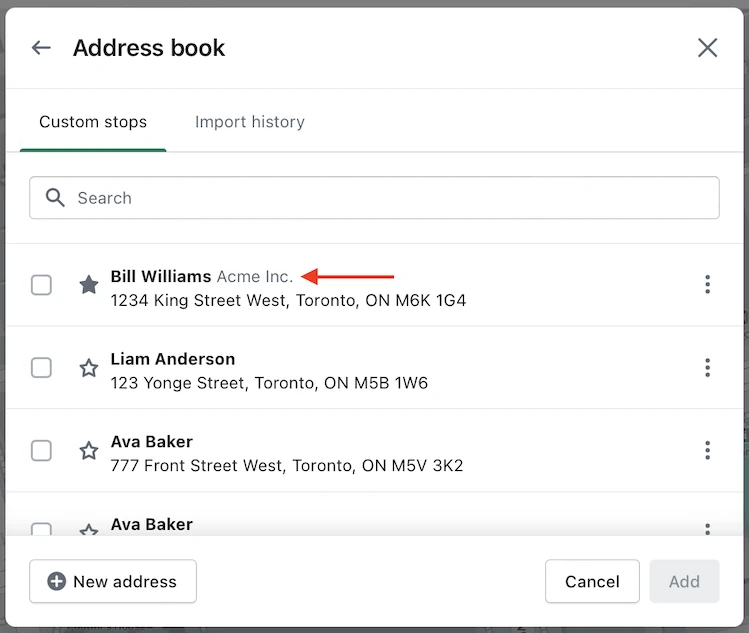
Task: Click the Acme Inc. company label
Action: click(255, 276)
